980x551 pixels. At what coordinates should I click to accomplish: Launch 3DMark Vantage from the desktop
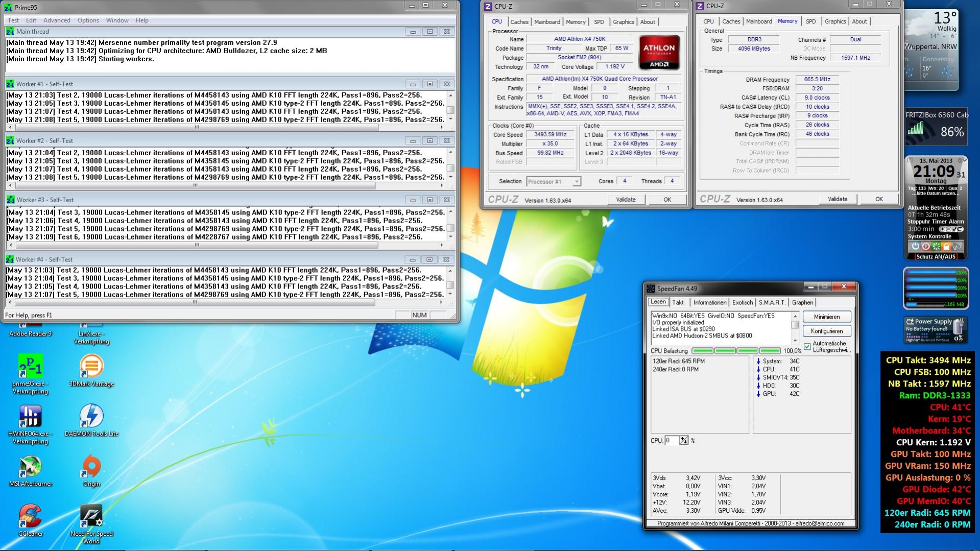coord(91,370)
